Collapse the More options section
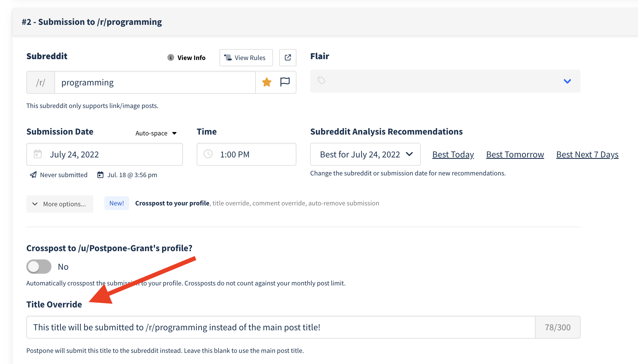Image resolution: width=638 pixels, height=364 pixels. coord(59,204)
